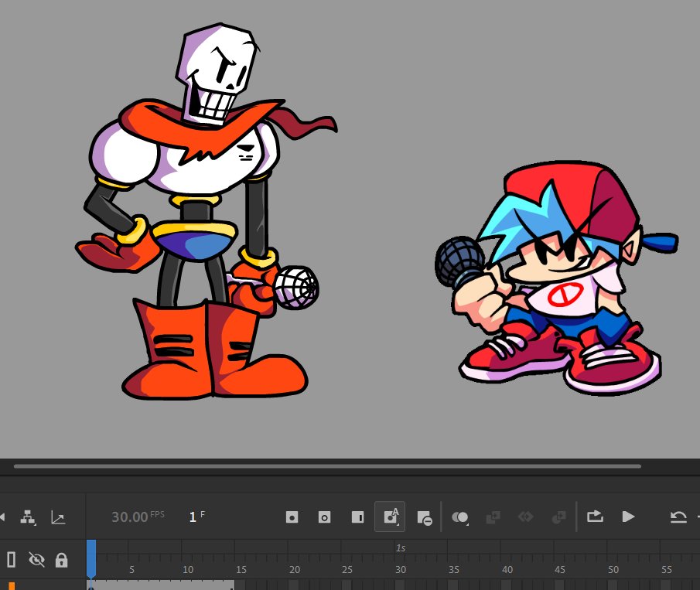Toggle Auto Keyframe mode
This screenshot has width=700, height=590.
click(x=390, y=517)
